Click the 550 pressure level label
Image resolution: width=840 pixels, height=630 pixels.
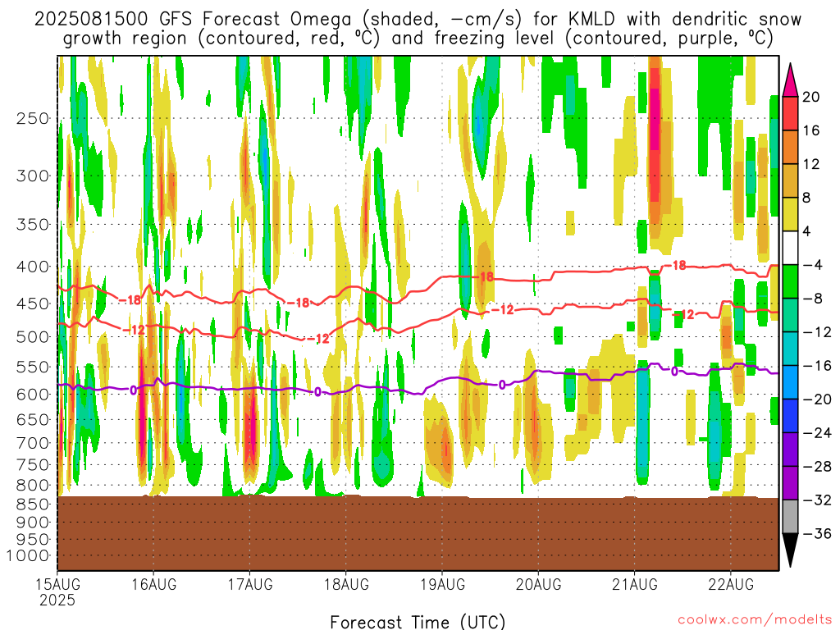(x=33, y=367)
